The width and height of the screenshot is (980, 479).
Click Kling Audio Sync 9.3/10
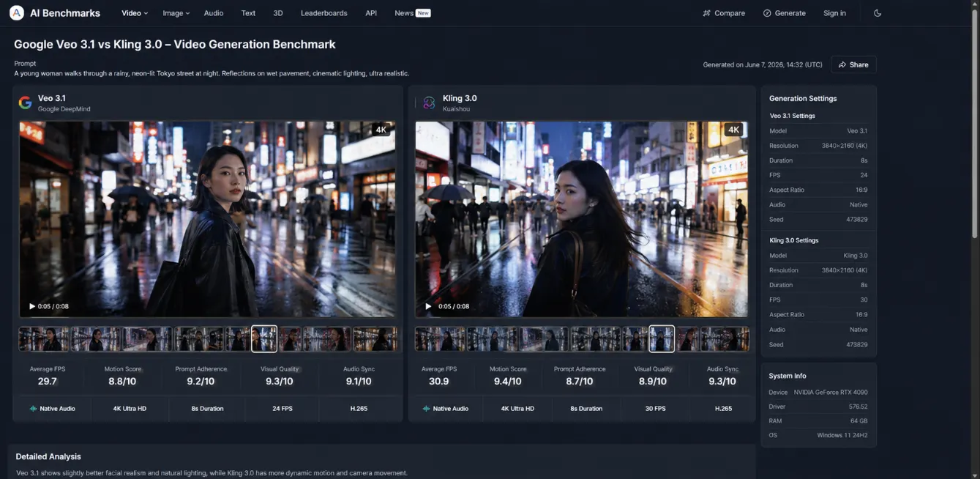pos(722,382)
